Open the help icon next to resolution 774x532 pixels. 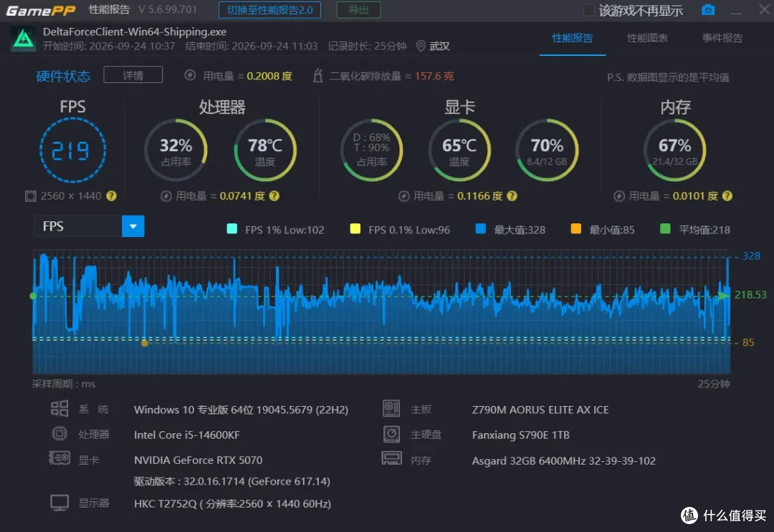[x=112, y=195]
